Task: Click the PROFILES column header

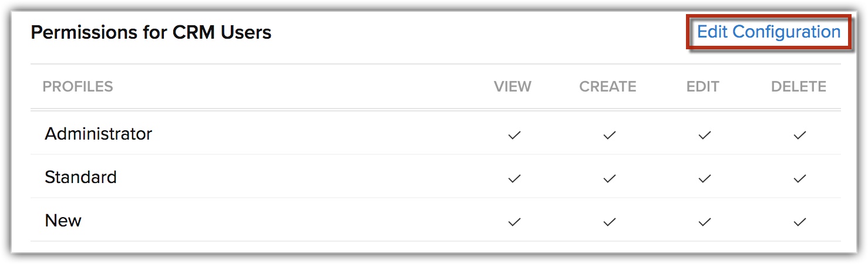Action: pos(78,87)
